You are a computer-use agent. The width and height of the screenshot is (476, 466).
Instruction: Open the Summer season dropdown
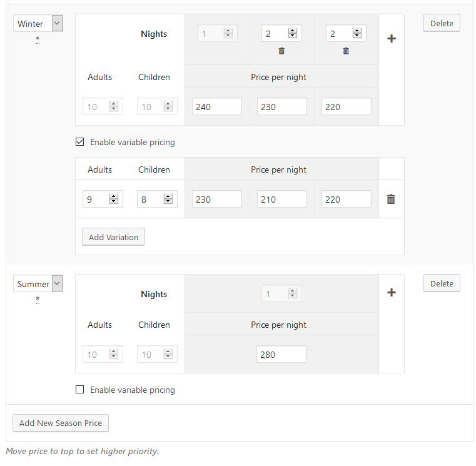point(38,284)
